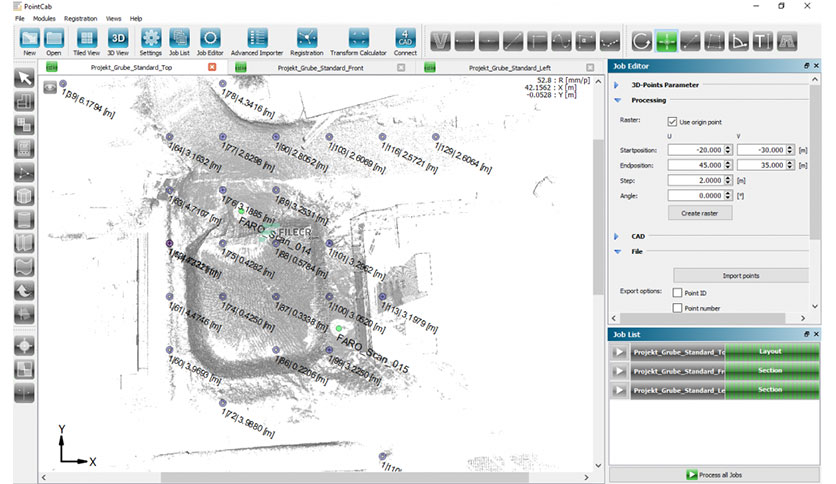Click the horizontal scrollbar under the viewport

coord(344,478)
